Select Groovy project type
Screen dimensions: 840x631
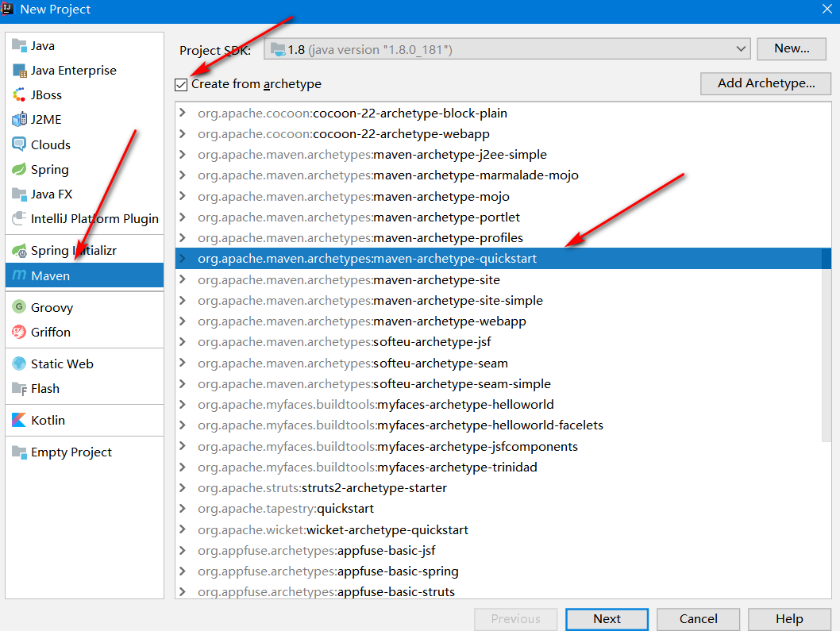(x=85, y=307)
